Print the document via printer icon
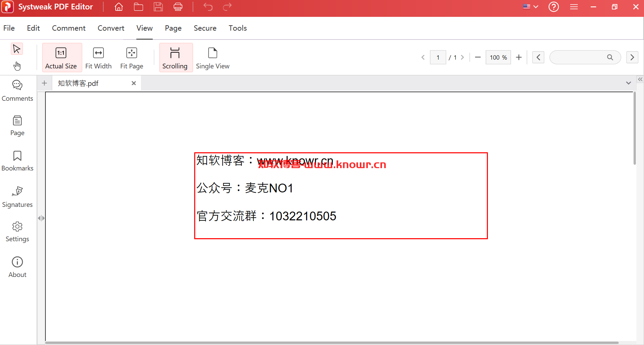 (178, 7)
